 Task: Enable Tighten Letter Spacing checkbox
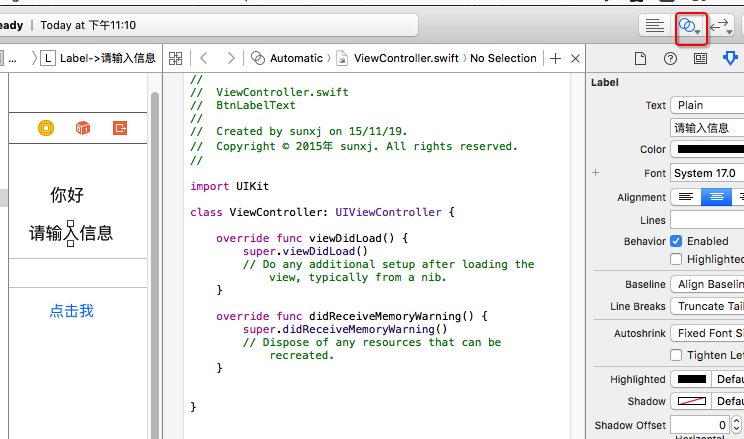[676, 355]
